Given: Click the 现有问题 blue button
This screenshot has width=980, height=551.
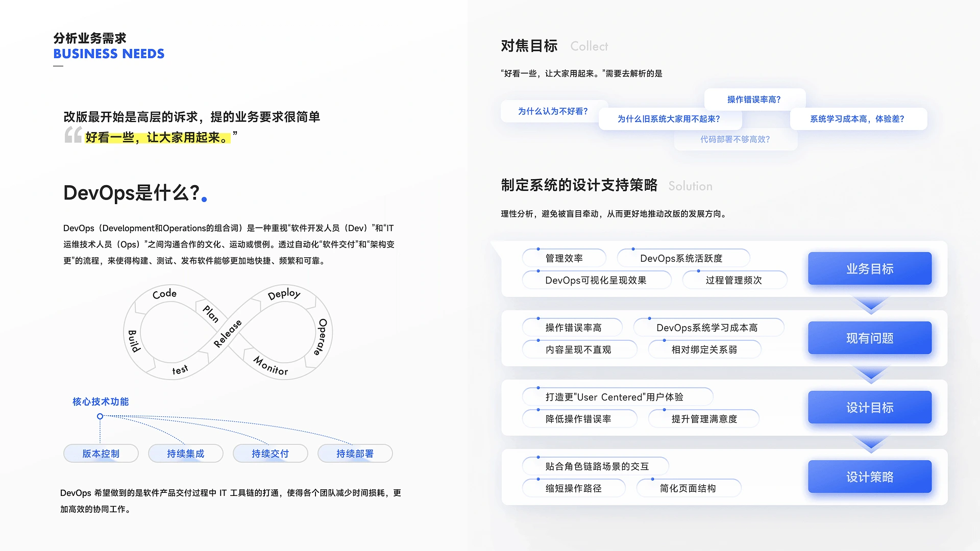Looking at the screenshot, I should coord(870,338).
